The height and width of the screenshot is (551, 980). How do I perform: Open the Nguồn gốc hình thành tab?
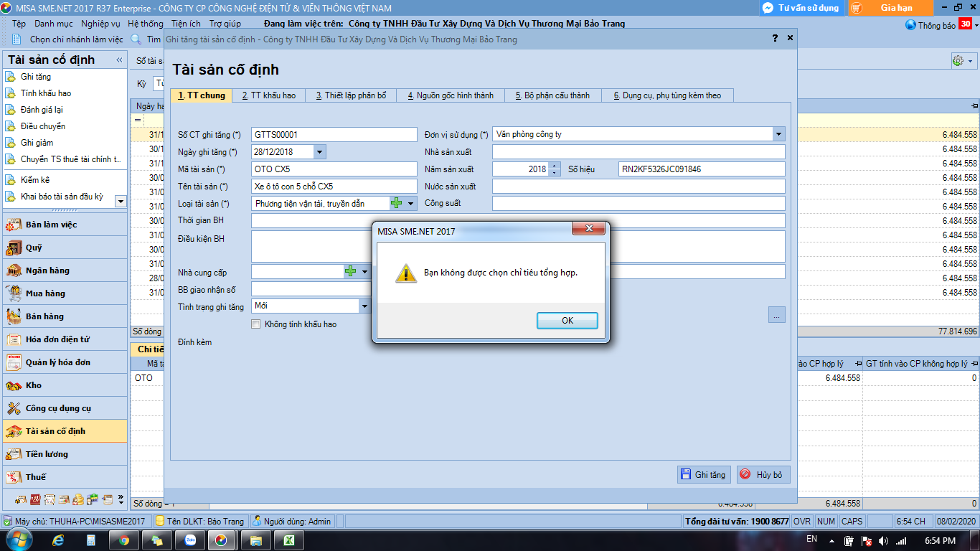pyautogui.click(x=449, y=95)
